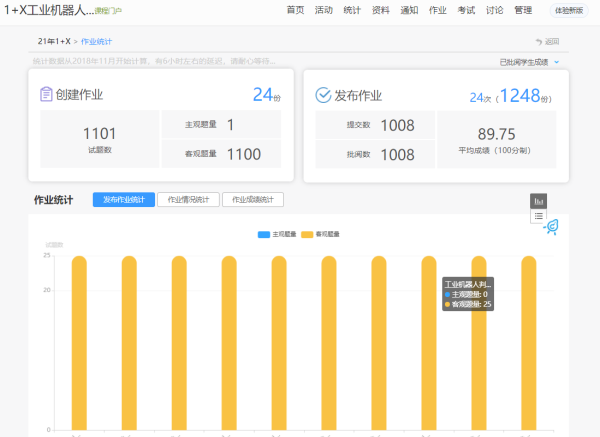This screenshot has width=600, height=437.
Task: Click the 24份 created homework count
Action: click(x=267, y=95)
